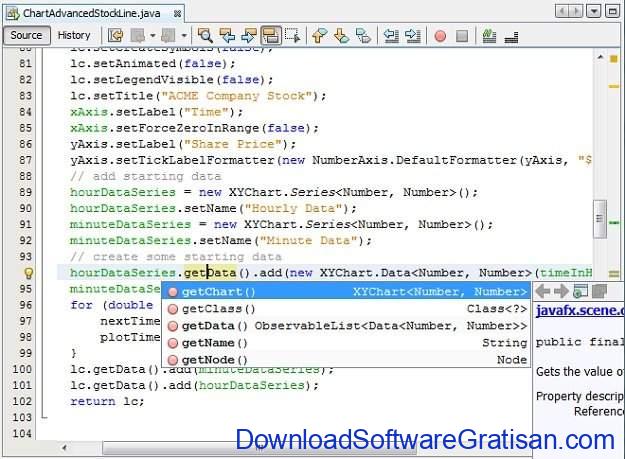
Task: Click Shift Line Left icon
Action: click(x=391, y=36)
